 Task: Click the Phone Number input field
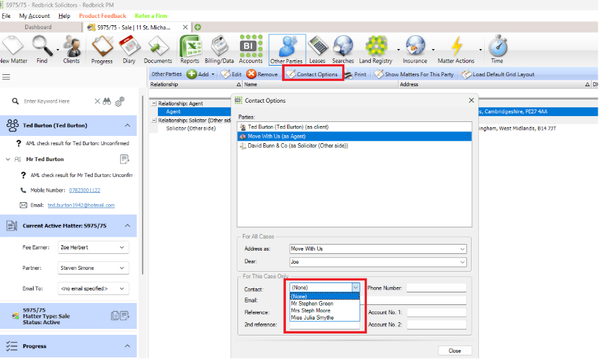click(436, 288)
